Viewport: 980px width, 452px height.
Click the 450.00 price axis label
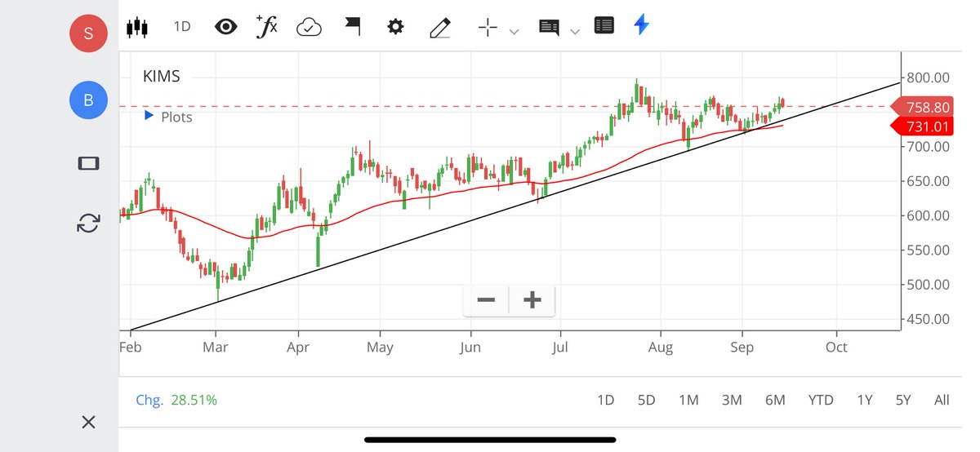click(929, 318)
